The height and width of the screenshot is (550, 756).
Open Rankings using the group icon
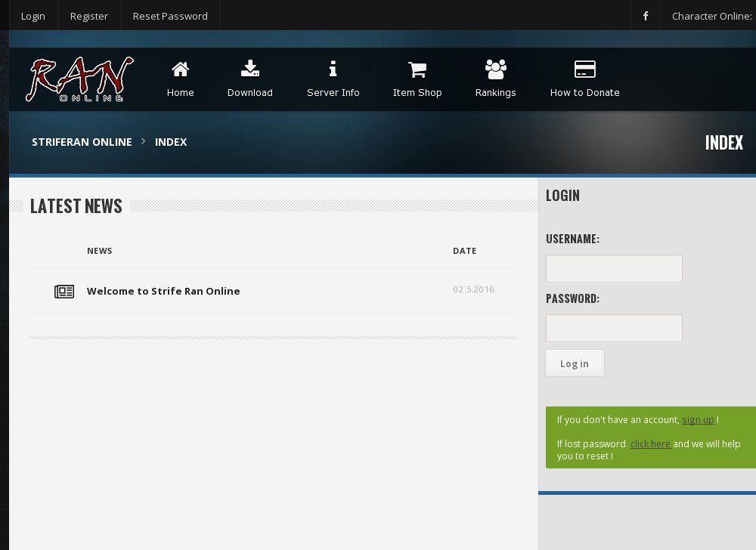[x=496, y=69]
